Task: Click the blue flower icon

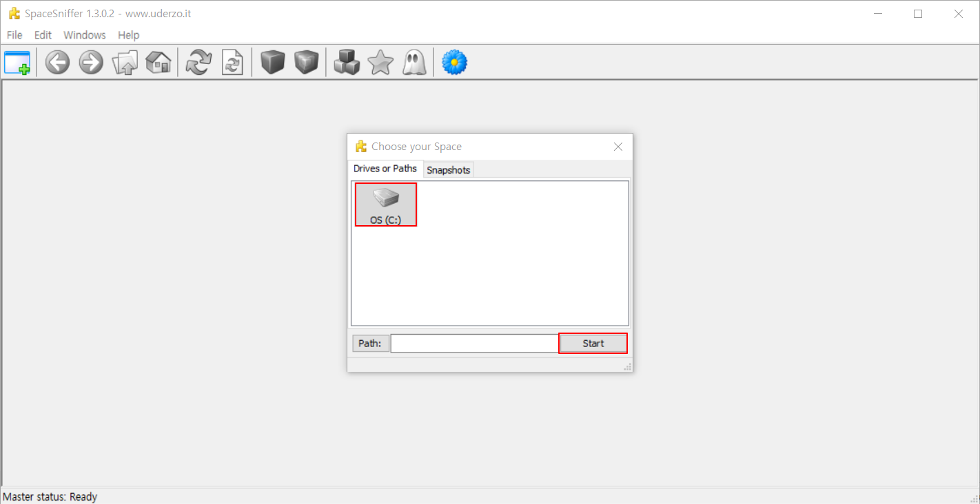Action: click(x=454, y=63)
